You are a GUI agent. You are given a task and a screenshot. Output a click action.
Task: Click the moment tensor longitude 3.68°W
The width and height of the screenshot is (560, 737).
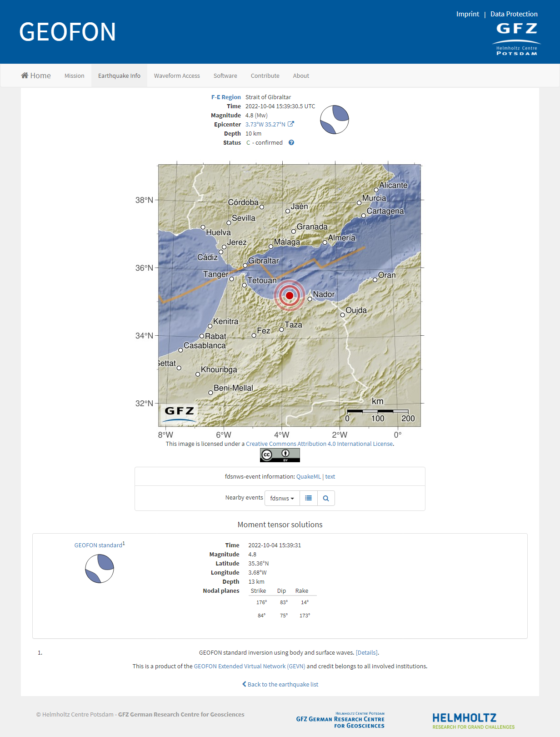pos(257,572)
